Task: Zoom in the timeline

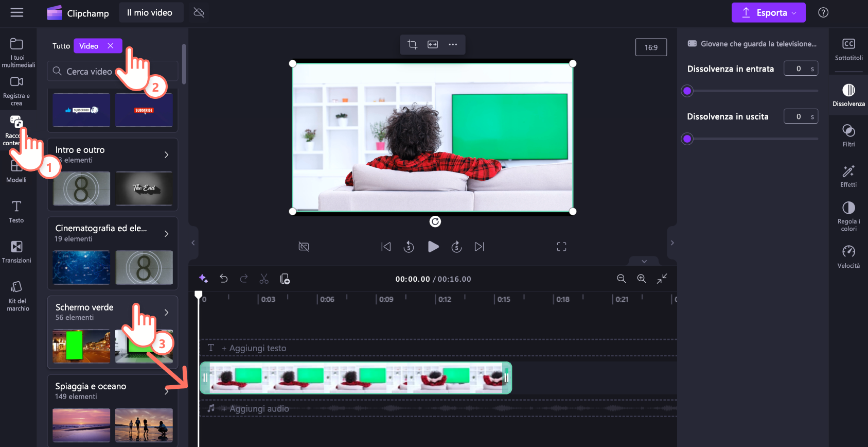Action: (x=642, y=279)
